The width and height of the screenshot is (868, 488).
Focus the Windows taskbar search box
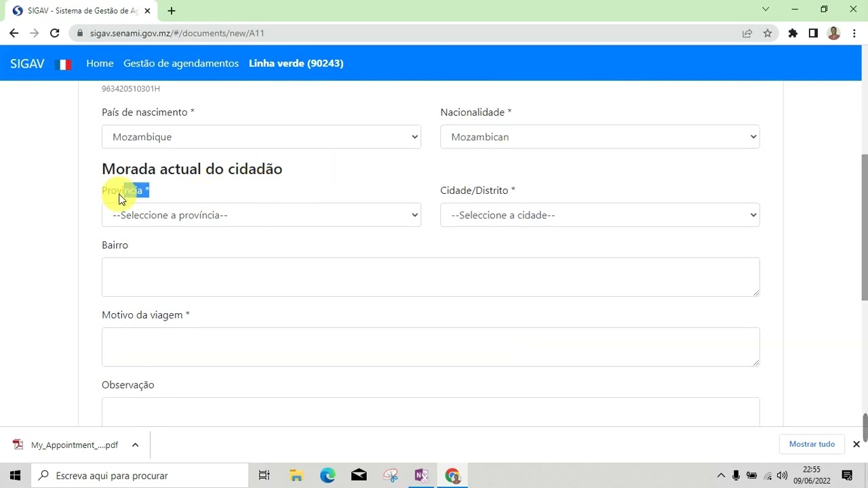(140, 475)
